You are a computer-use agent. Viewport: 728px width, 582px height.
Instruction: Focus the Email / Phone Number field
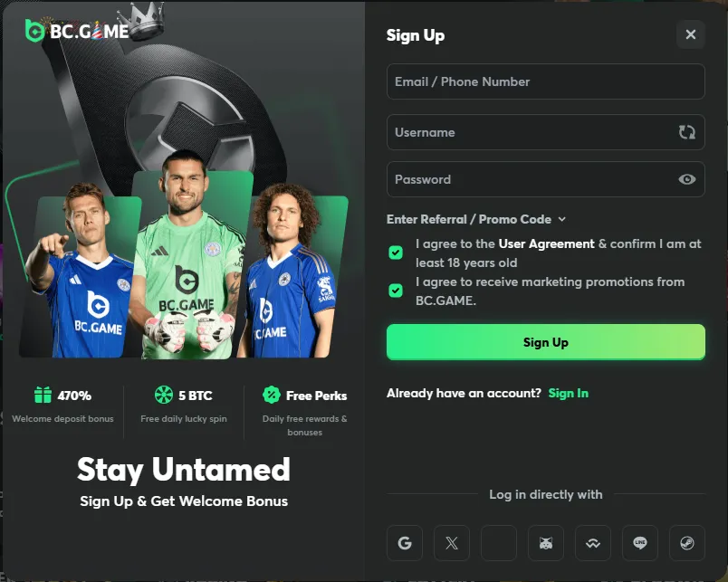545,81
